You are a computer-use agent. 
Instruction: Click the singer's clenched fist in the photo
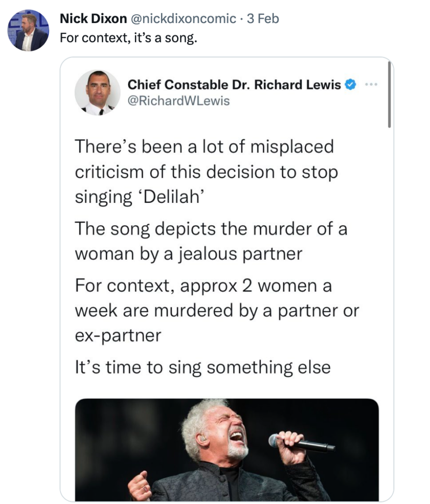139,486
